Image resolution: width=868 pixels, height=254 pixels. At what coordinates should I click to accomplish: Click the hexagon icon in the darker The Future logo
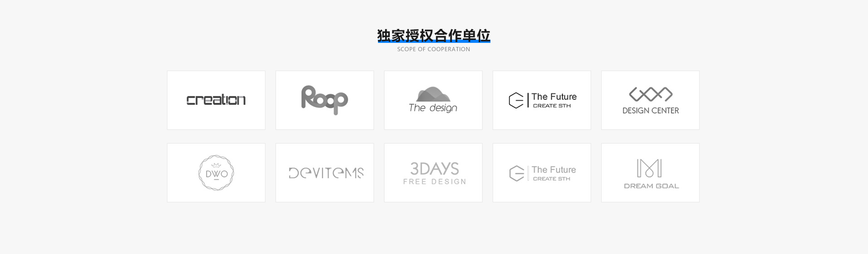coord(516,100)
